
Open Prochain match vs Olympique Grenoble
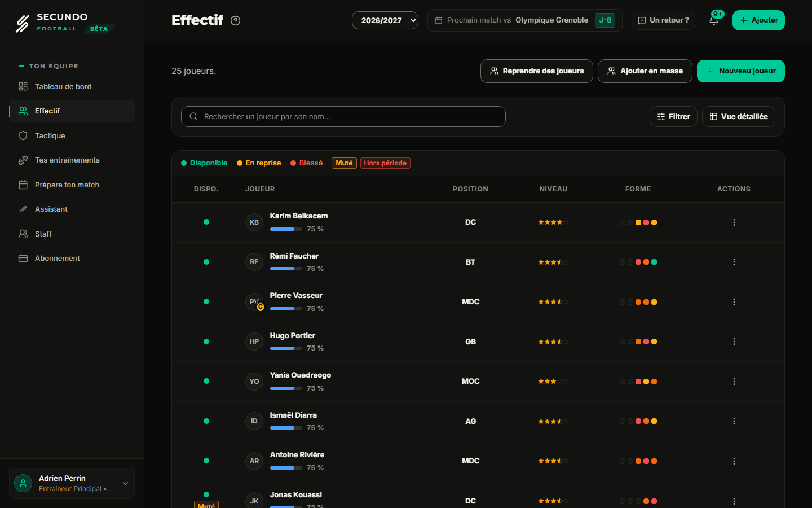pos(525,20)
